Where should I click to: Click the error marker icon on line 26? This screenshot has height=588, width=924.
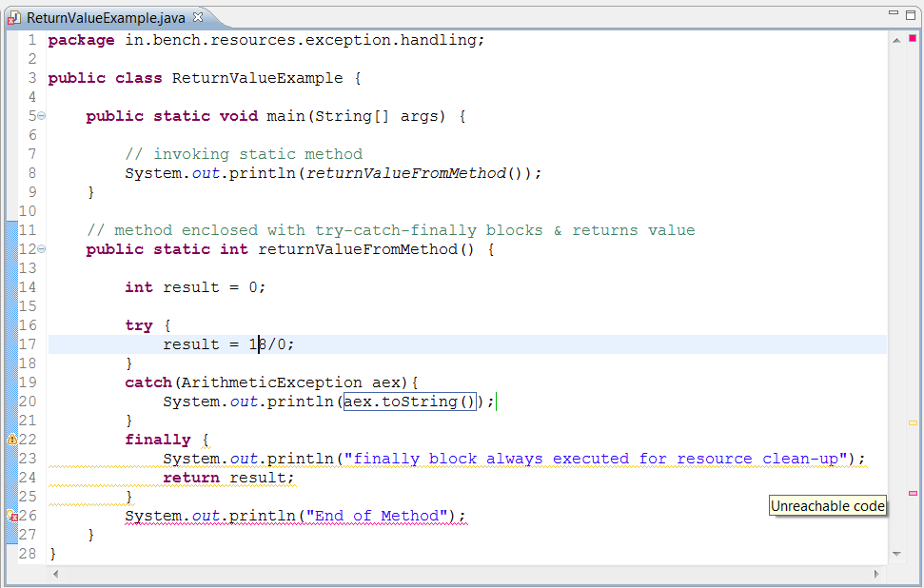click(12, 516)
